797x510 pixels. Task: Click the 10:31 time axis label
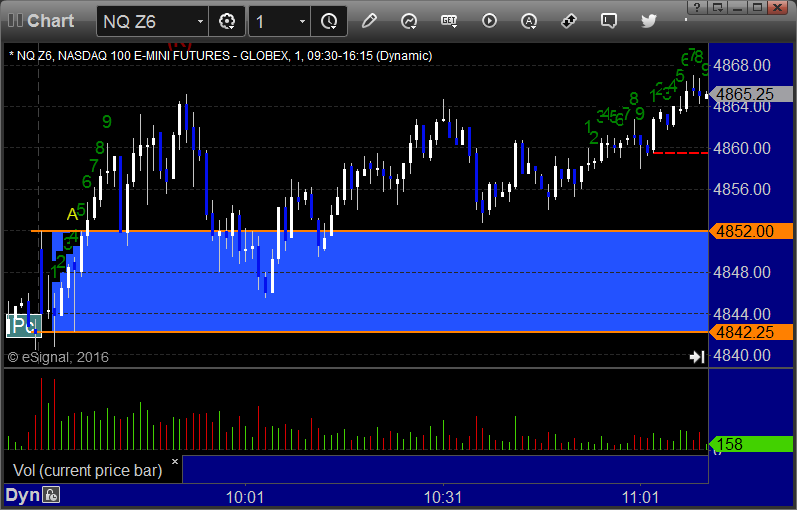coord(443,497)
